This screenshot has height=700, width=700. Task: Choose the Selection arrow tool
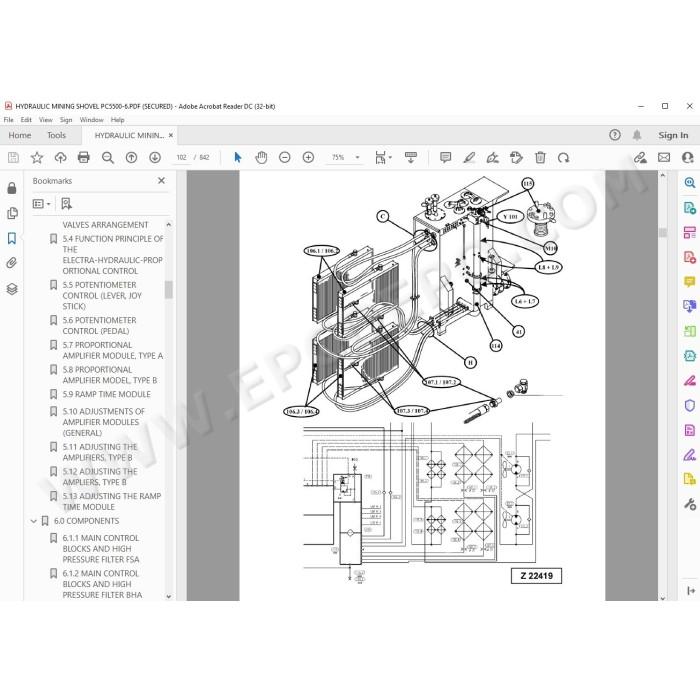(238, 157)
